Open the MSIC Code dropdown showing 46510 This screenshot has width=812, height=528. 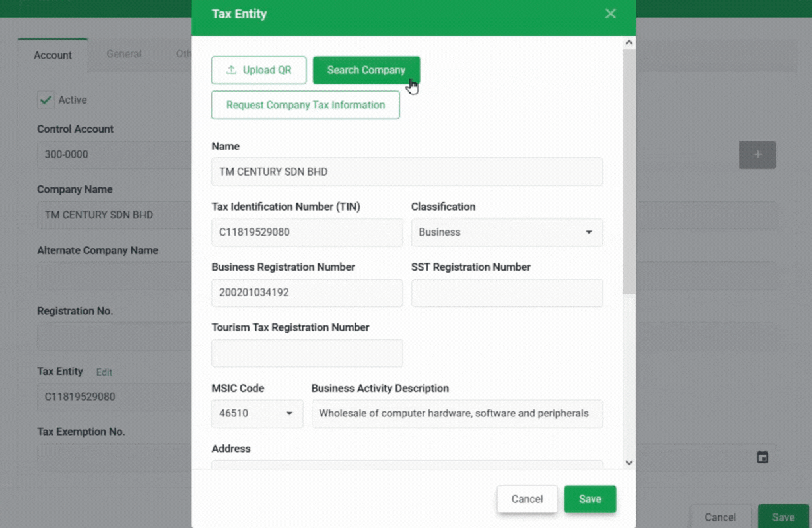[x=257, y=414]
